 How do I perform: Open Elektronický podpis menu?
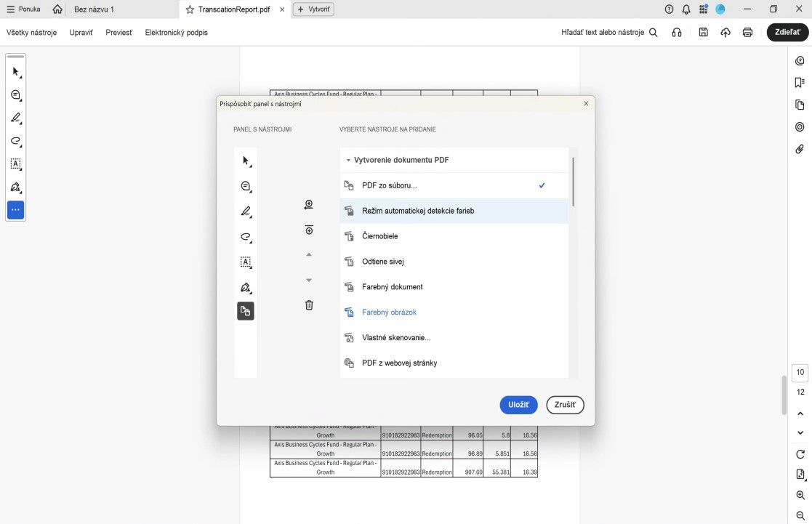pos(176,33)
